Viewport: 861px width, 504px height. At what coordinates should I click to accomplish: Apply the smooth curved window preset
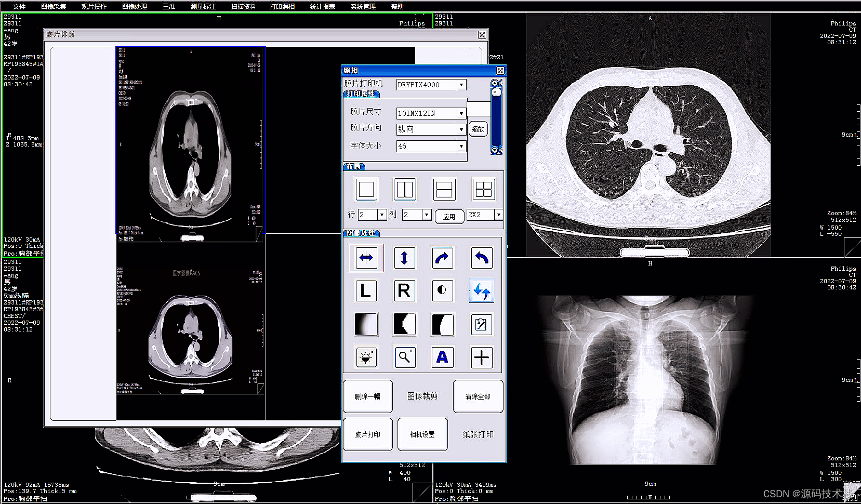coord(443,324)
